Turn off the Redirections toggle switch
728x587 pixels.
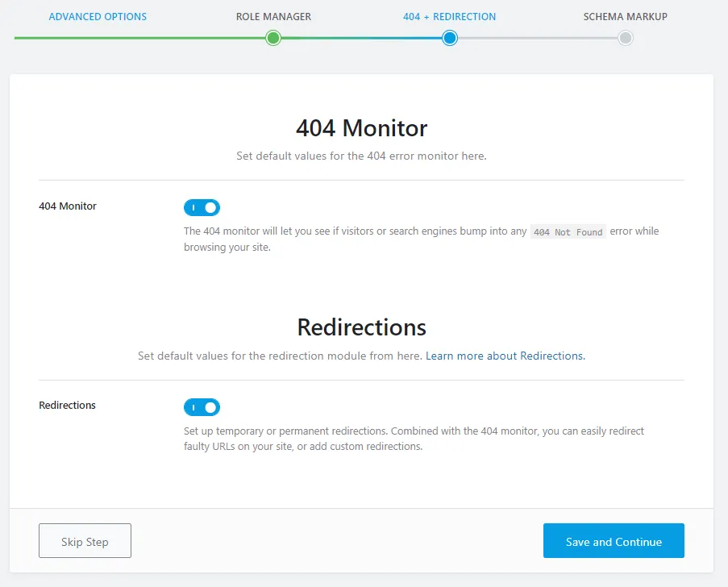tap(202, 407)
